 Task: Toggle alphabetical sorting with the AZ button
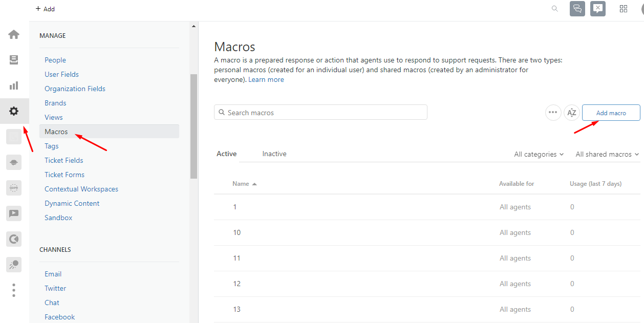point(572,112)
